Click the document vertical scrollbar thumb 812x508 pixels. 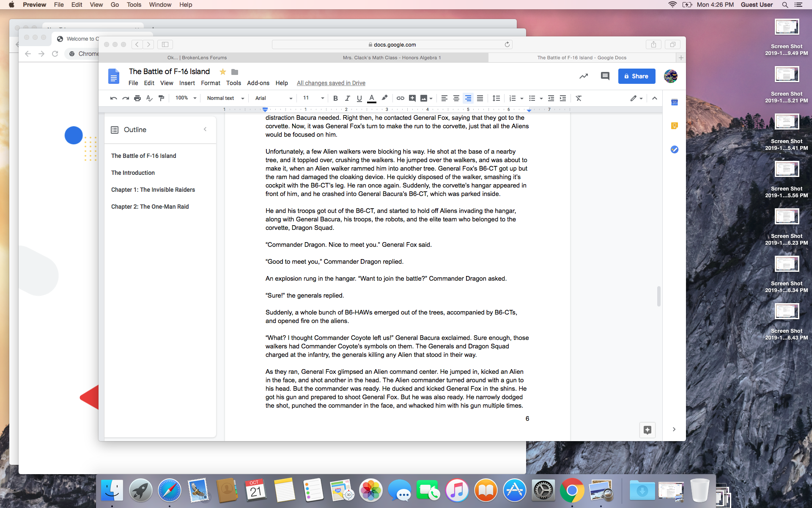658,296
